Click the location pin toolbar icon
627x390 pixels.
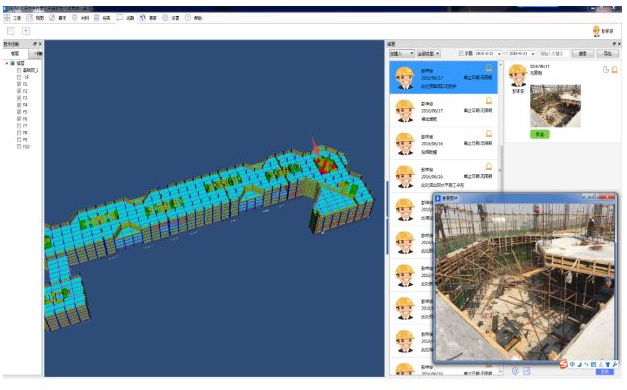[74, 18]
